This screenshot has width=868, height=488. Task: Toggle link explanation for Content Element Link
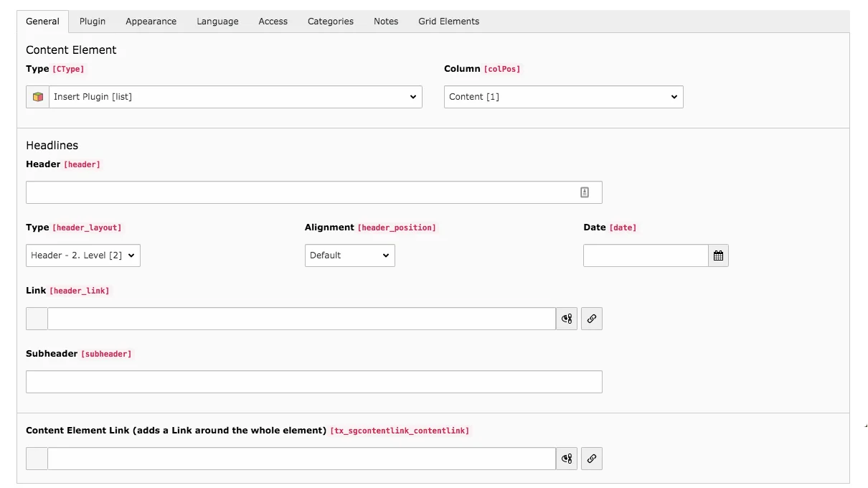[566, 458]
